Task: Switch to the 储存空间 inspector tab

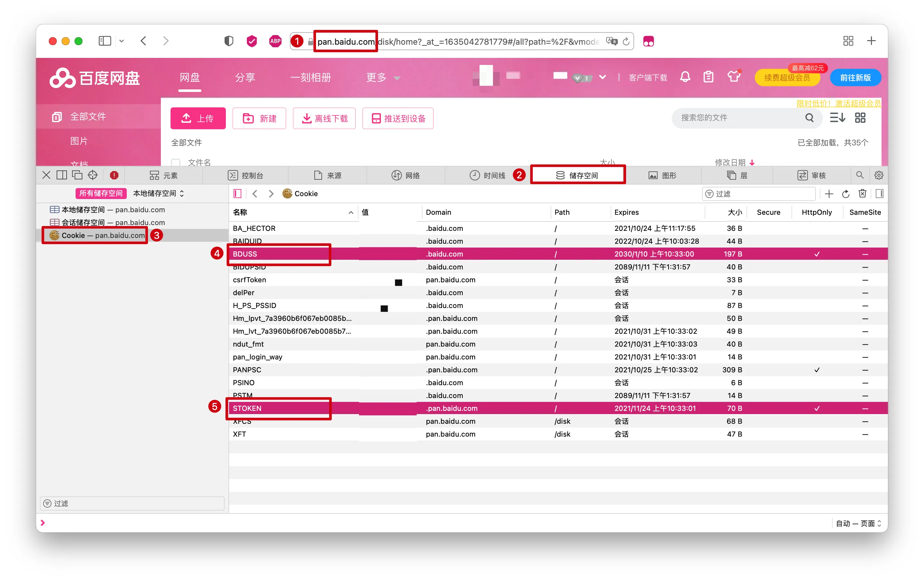Action: click(x=577, y=175)
